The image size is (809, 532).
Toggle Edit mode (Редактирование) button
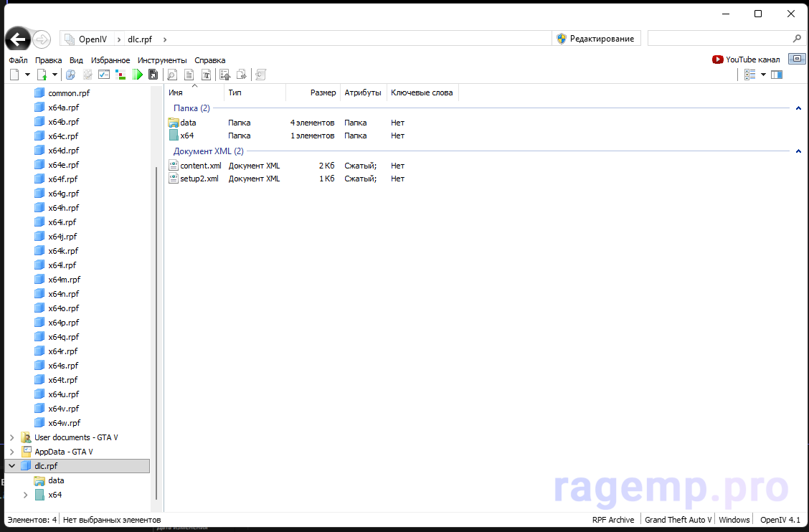coord(595,39)
